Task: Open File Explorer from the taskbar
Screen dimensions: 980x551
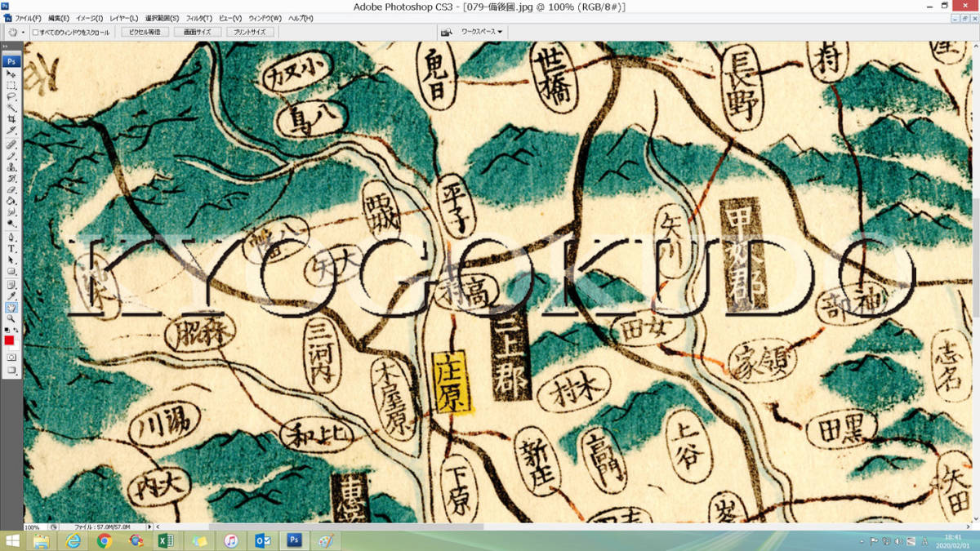Action: [41, 541]
